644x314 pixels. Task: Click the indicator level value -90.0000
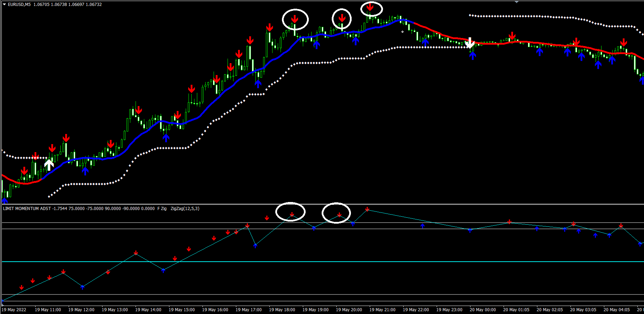pyautogui.click(x=131, y=209)
